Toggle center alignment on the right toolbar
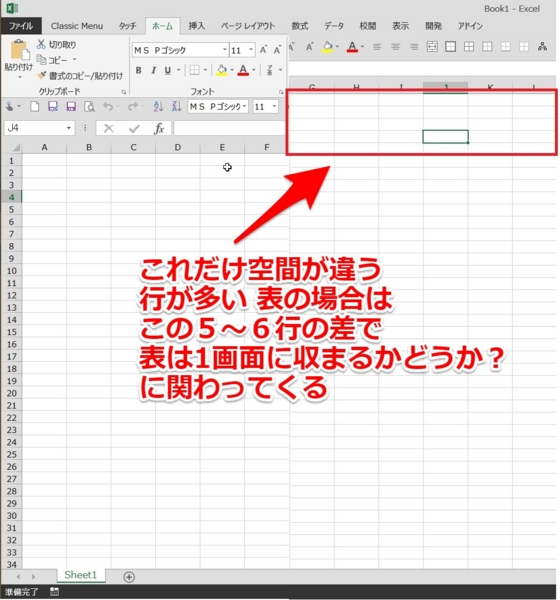The width and height of the screenshot is (560, 600). (395, 47)
